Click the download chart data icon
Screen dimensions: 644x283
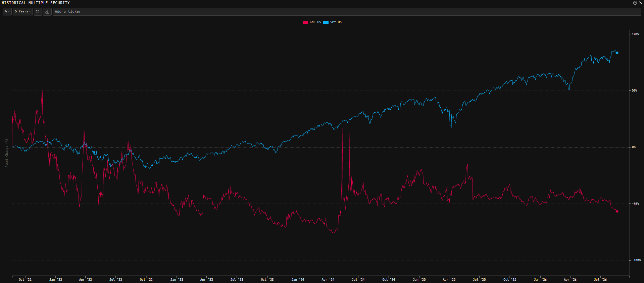pos(47,11)
